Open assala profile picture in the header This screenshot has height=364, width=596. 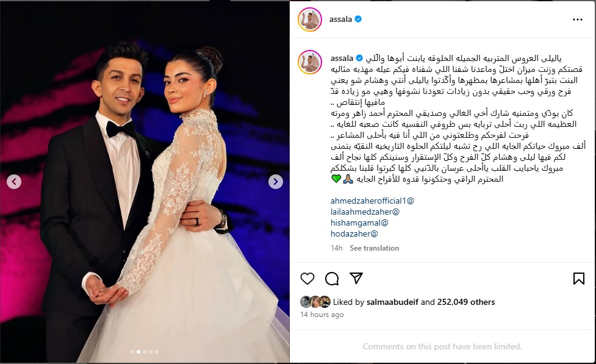(x=310, y=19)
